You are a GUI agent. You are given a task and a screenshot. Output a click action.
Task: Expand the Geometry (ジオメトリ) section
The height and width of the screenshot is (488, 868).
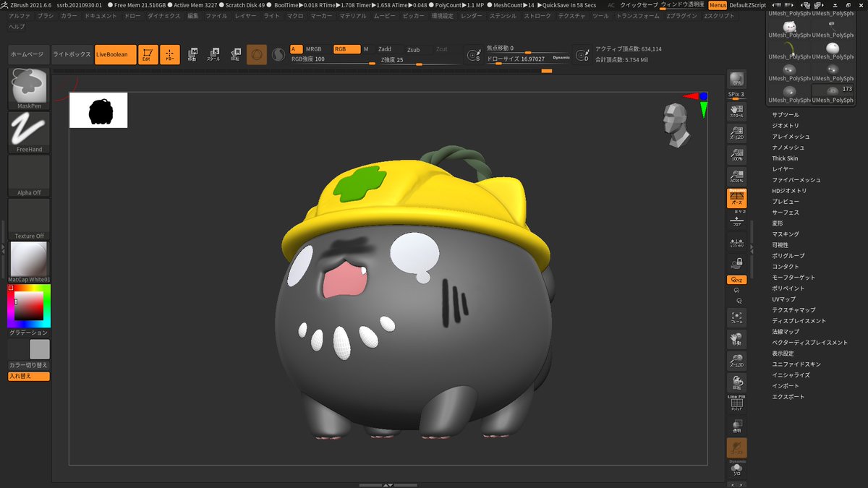[x=786, y=126]
